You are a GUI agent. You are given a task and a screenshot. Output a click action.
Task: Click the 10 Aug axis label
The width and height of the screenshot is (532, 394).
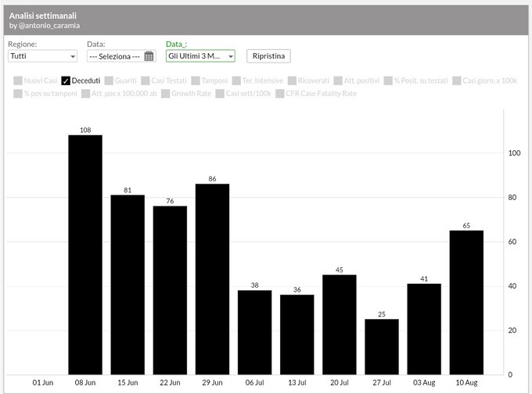[x=466, y=382]
